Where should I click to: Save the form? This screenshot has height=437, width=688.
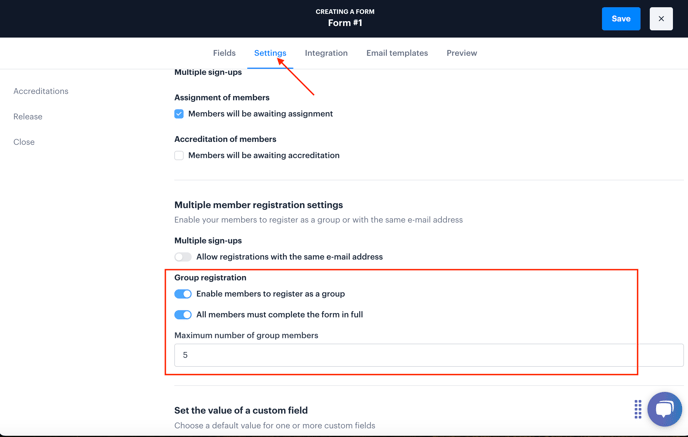click(x=621, y=18)
